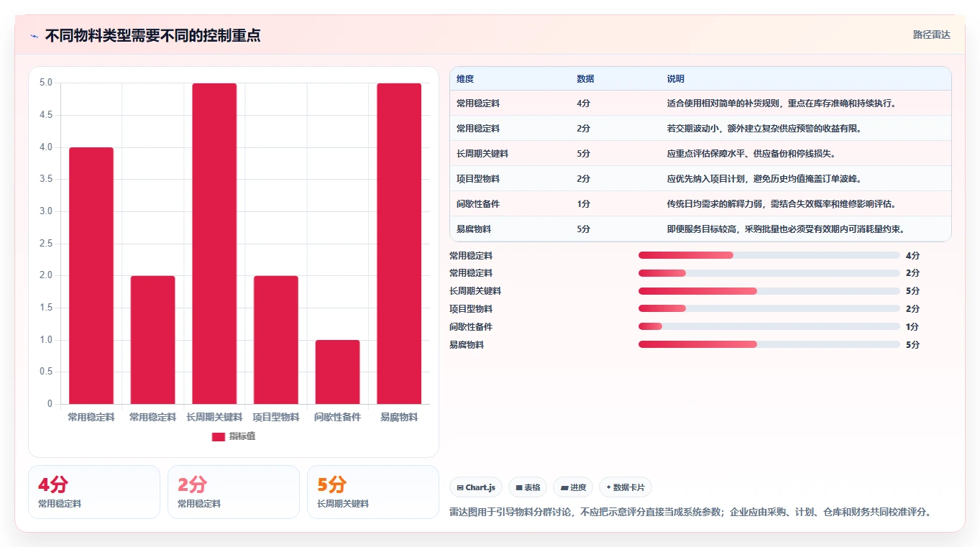
Task: Click the 1分 cell in 间歇性备件 table row
Action: click(583, 204)
